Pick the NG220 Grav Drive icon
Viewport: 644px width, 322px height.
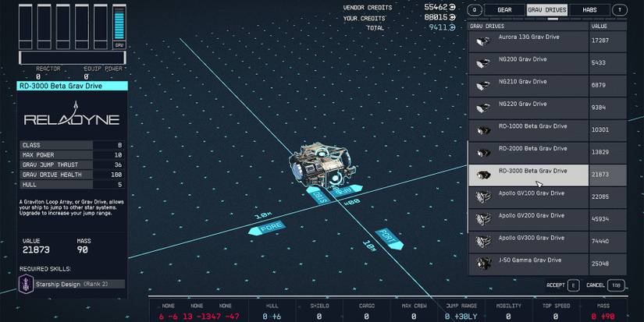(483, 108)
